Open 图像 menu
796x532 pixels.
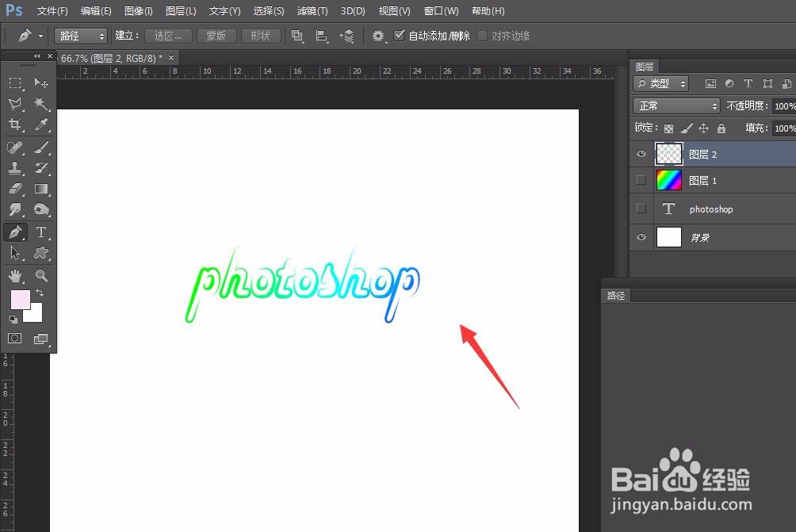(x=139, y=10)
